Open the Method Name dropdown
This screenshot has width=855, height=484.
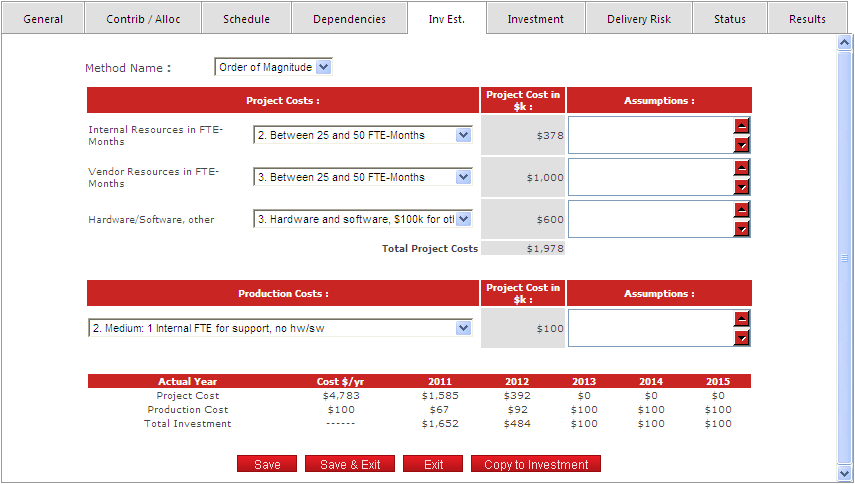point(322,67)
